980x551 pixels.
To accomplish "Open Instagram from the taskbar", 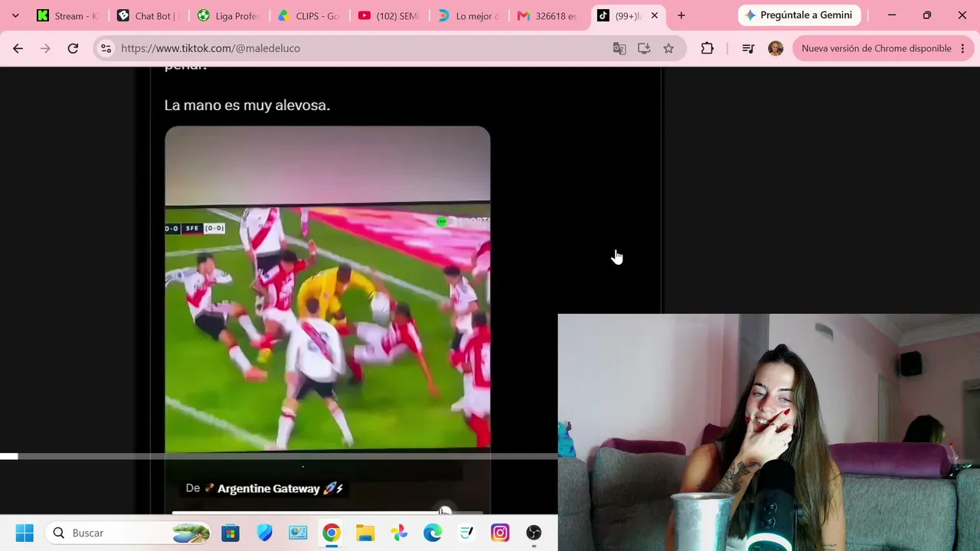I will point(500,533).
